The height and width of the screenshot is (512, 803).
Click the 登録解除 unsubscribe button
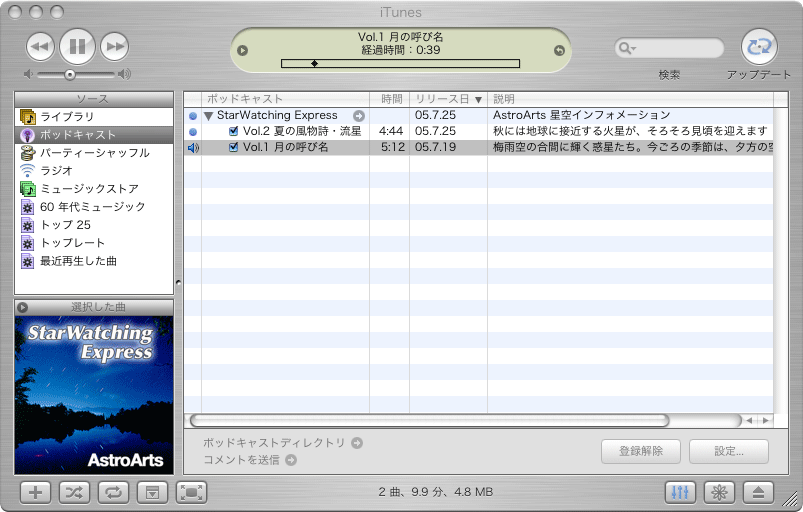[x=641, y=451]
